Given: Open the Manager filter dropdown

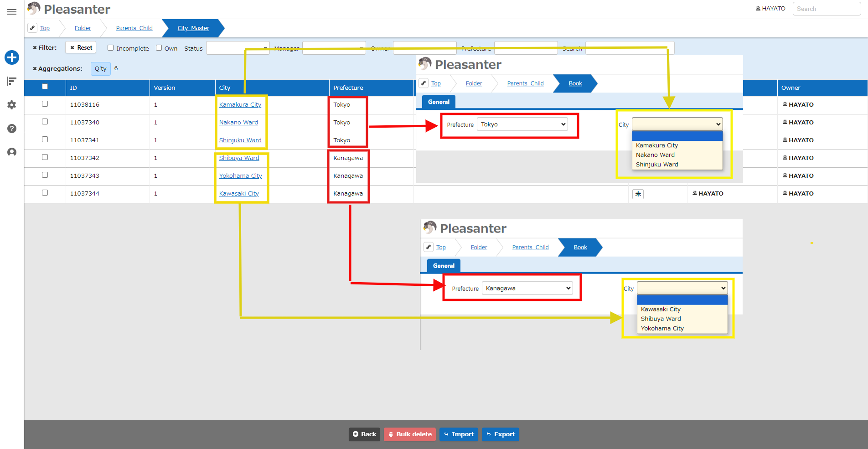Looking at the screenshot, I should pyautogui.click(x=334, y=48).
